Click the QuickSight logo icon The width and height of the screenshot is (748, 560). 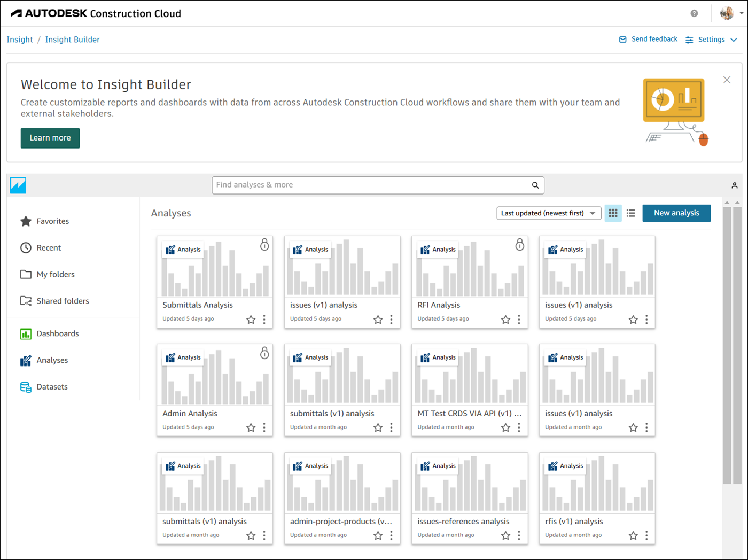point(18,185)
